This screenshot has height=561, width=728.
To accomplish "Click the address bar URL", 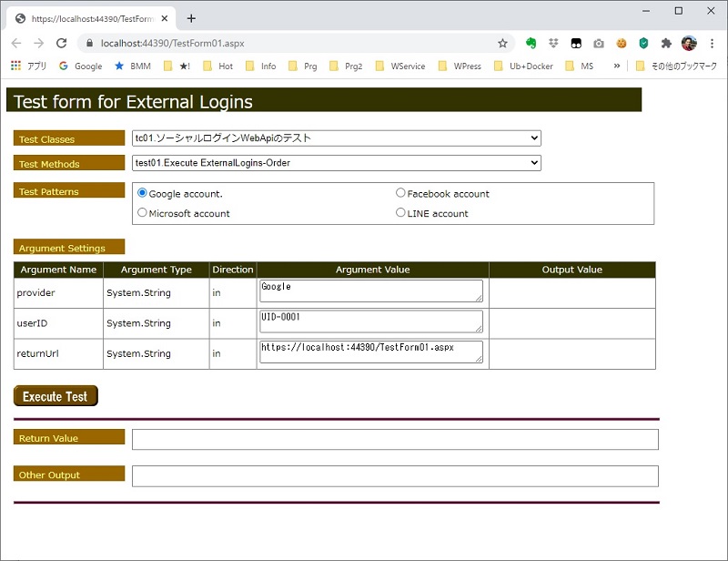I will (x=173, y=43).
